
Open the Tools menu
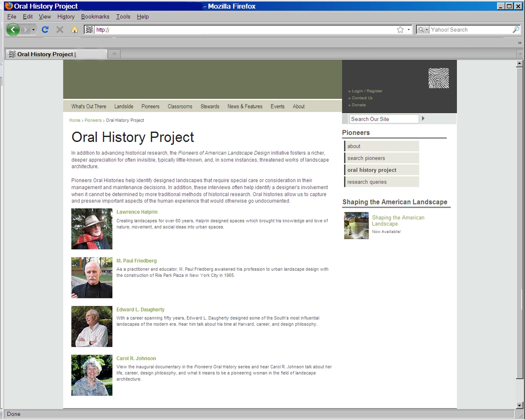point(123,17)
